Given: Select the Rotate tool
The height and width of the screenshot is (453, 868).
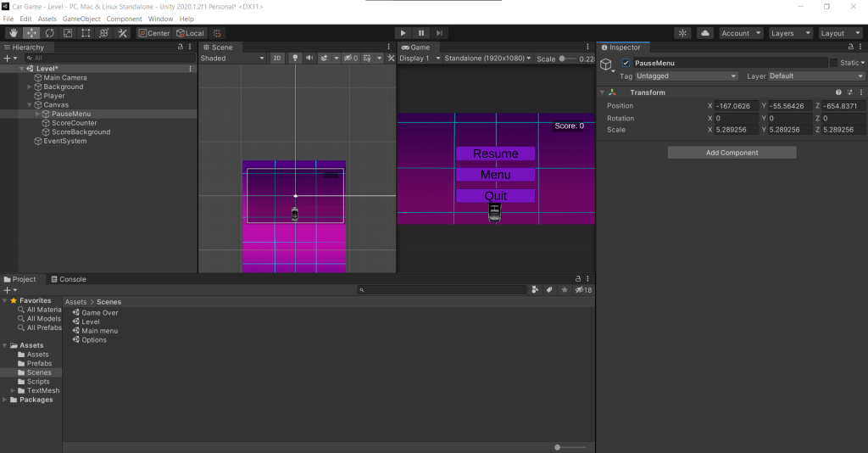Looking at the screenshot, I should pos(49,33).
